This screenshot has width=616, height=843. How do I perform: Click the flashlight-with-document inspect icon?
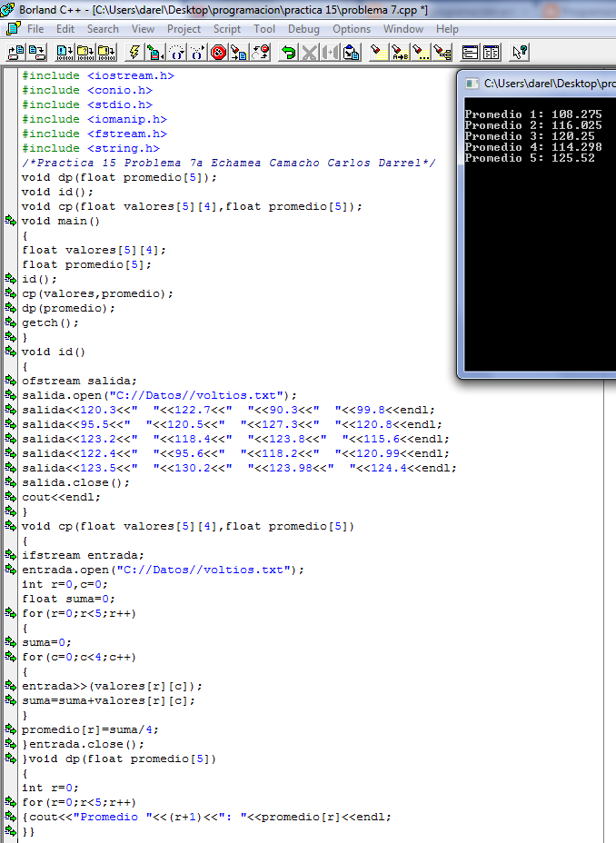tap(239, 52)
